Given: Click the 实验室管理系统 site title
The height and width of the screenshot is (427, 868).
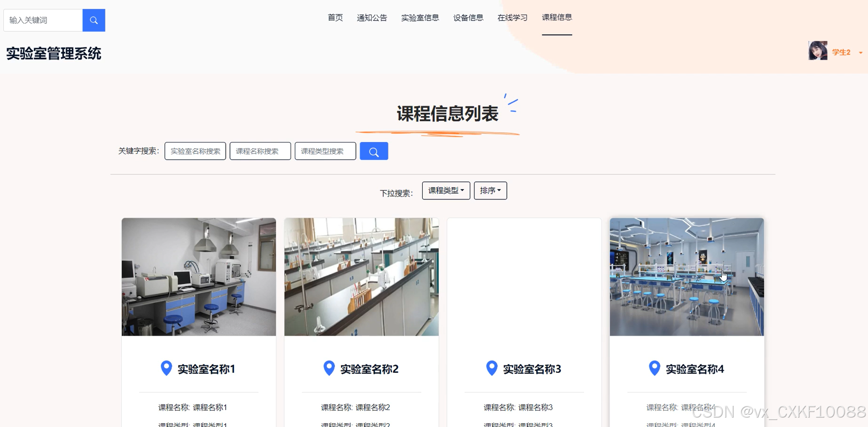Looking at the screenshot, I should click(54, 54).
